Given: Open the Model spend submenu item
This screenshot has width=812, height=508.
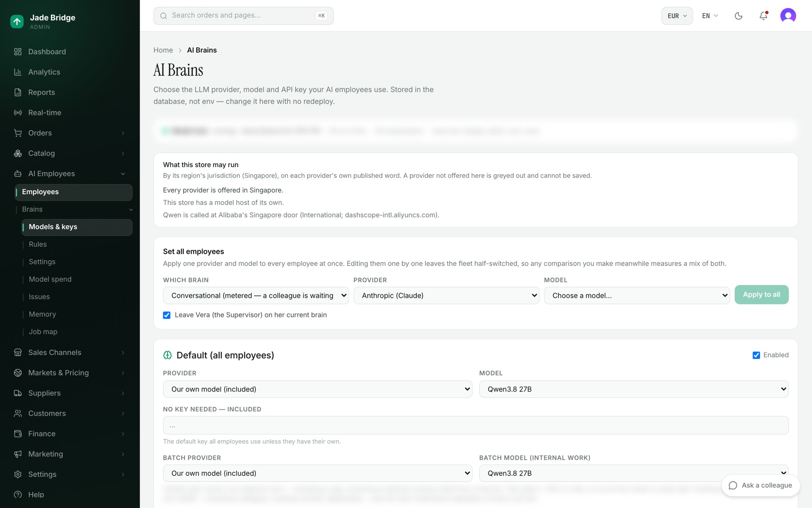Looking at the screenshot, I should 50,280.
